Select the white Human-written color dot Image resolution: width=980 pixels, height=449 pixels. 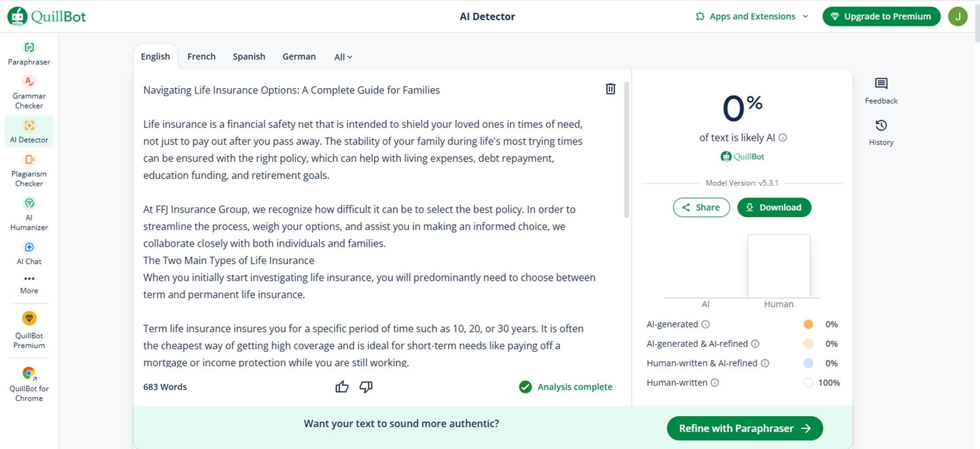click(808, 383)
